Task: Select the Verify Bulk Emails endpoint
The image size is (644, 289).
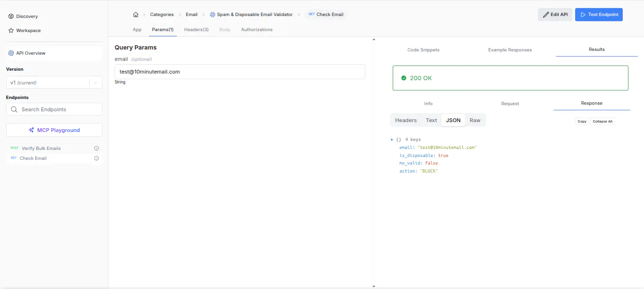Action: point(41,149)
